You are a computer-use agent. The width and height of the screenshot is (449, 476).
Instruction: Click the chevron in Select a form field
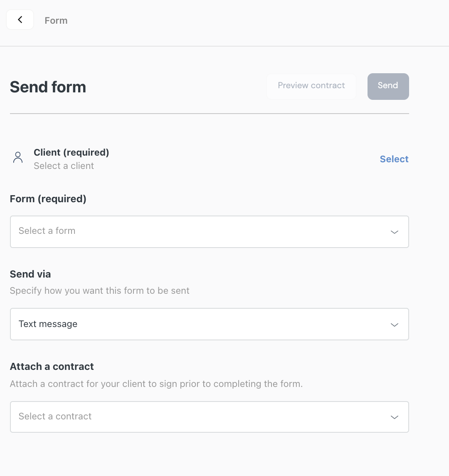point(394,232)
